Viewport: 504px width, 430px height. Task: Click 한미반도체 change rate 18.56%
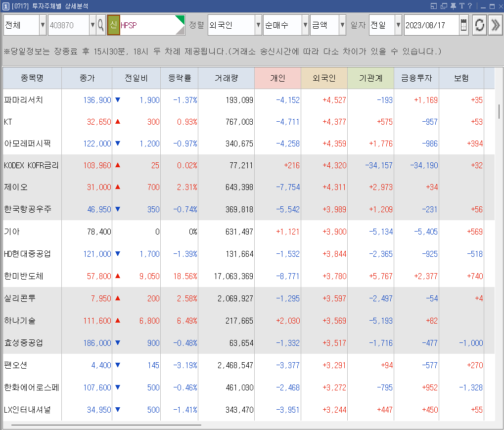pyautogui.click(x=185, y=276)
